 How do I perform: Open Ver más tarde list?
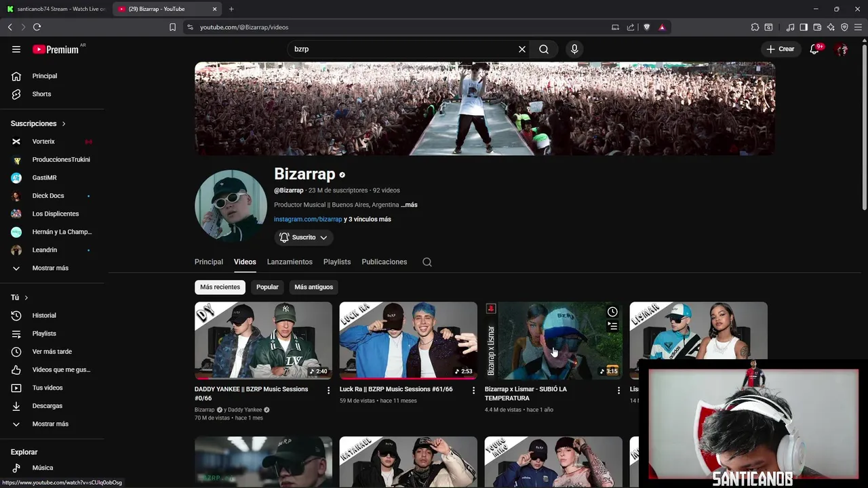[53, 352]
